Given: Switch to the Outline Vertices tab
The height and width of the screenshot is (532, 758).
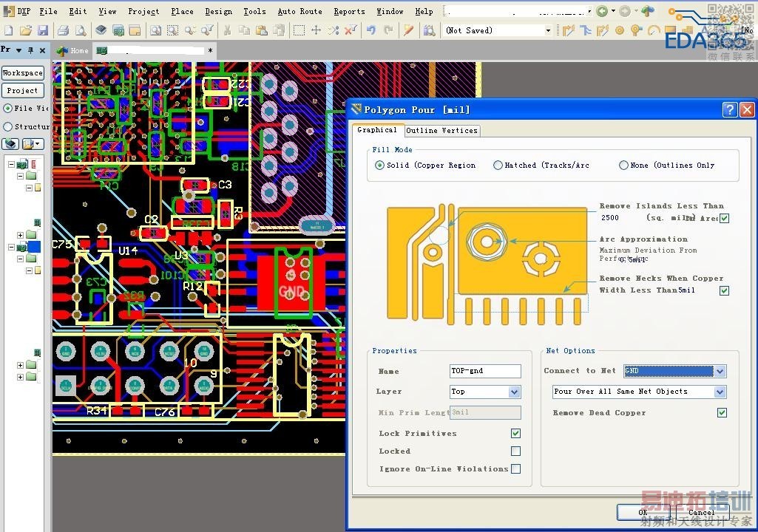Looking at the screenshot, I should point(441,131).
